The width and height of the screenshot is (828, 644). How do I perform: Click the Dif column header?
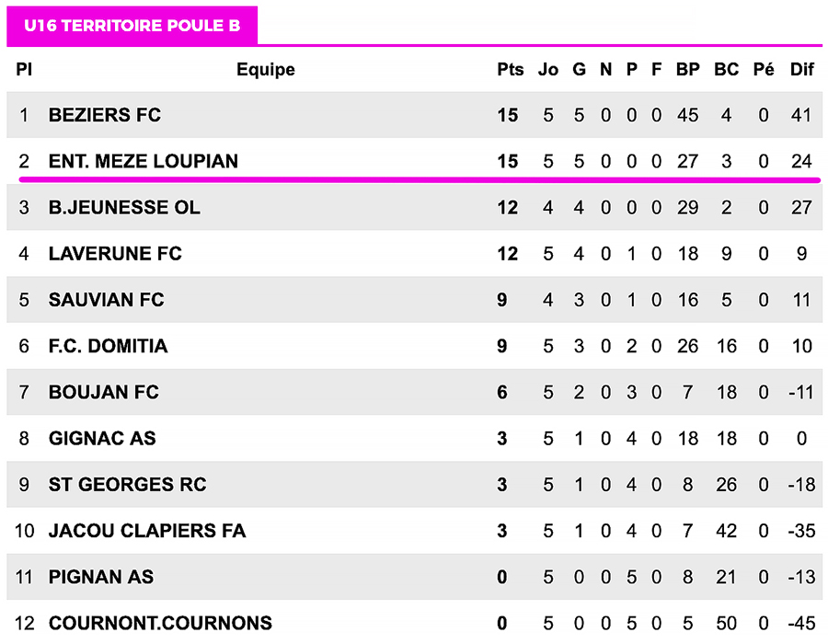tap(801, 69)
